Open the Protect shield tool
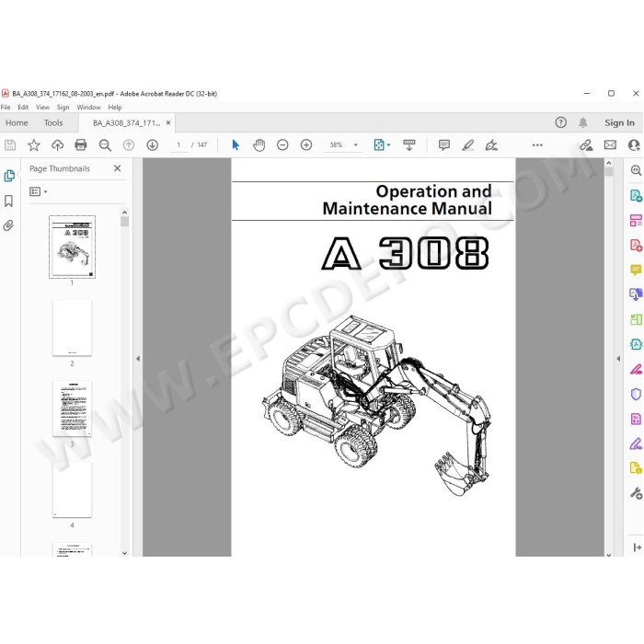The image size is (644, 644). coord(636,395)
